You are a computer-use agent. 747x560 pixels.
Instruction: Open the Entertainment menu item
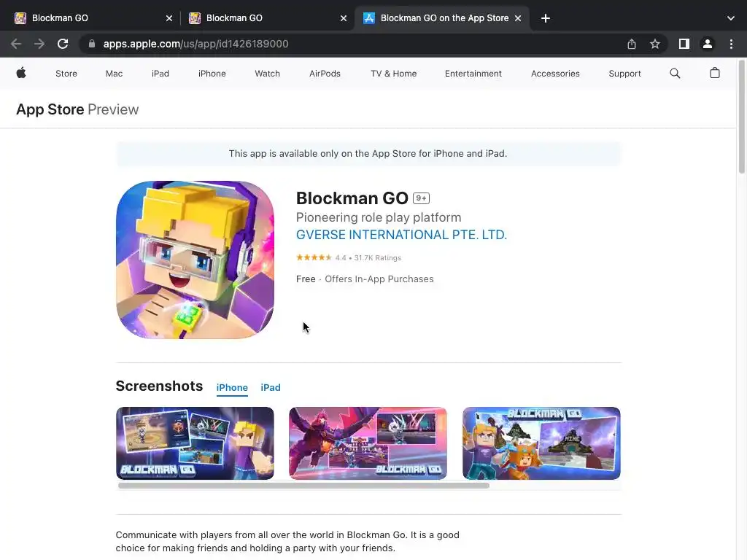(x=473, y=74)
